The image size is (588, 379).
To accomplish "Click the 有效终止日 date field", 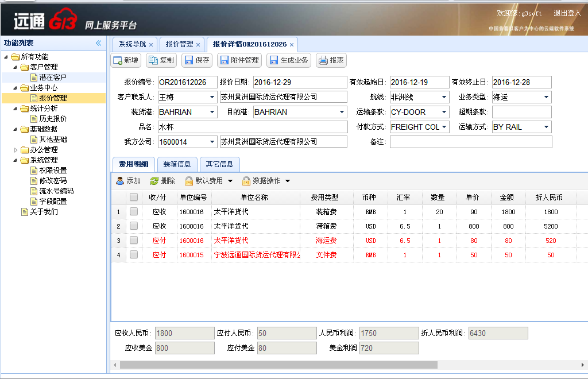I will click(521, 82).
